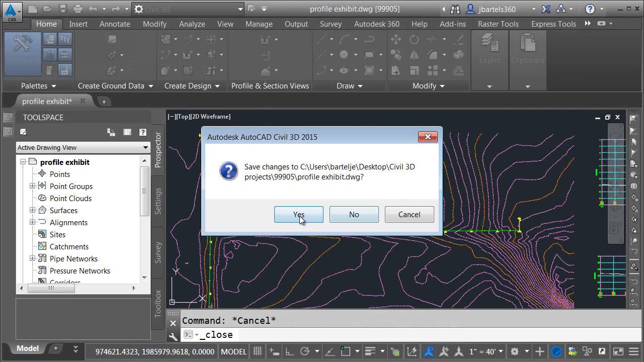Click Cancel in the save dialog

pos(409,214)
